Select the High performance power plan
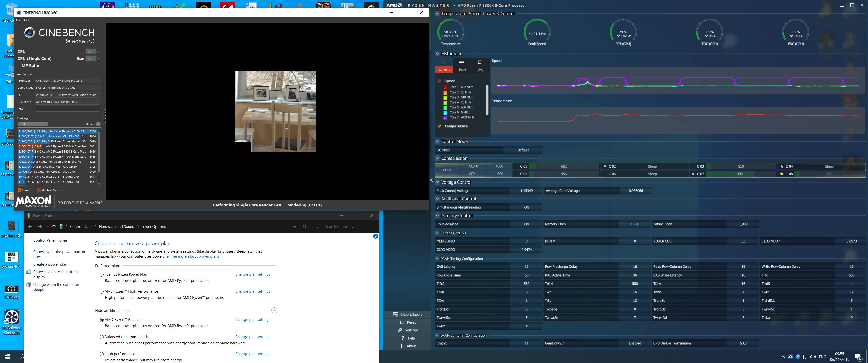868x363 pixels. click(101, 354)
